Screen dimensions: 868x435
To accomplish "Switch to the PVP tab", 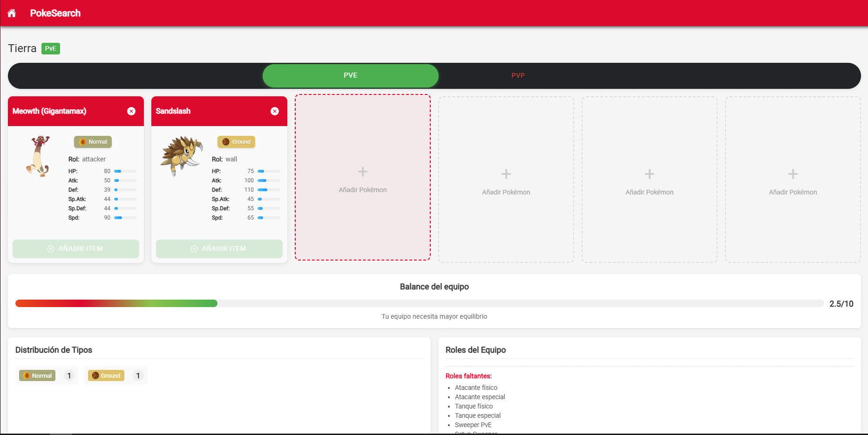I will 518,75.
